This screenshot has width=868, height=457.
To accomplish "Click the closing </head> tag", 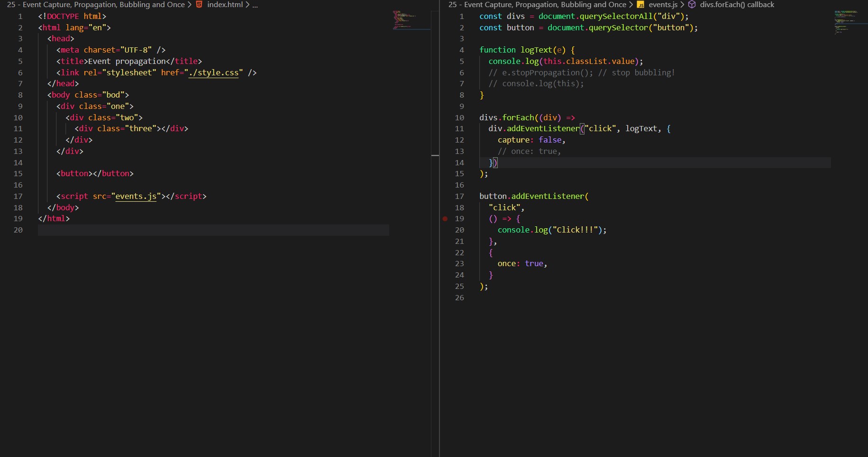I will pos(63,83).
